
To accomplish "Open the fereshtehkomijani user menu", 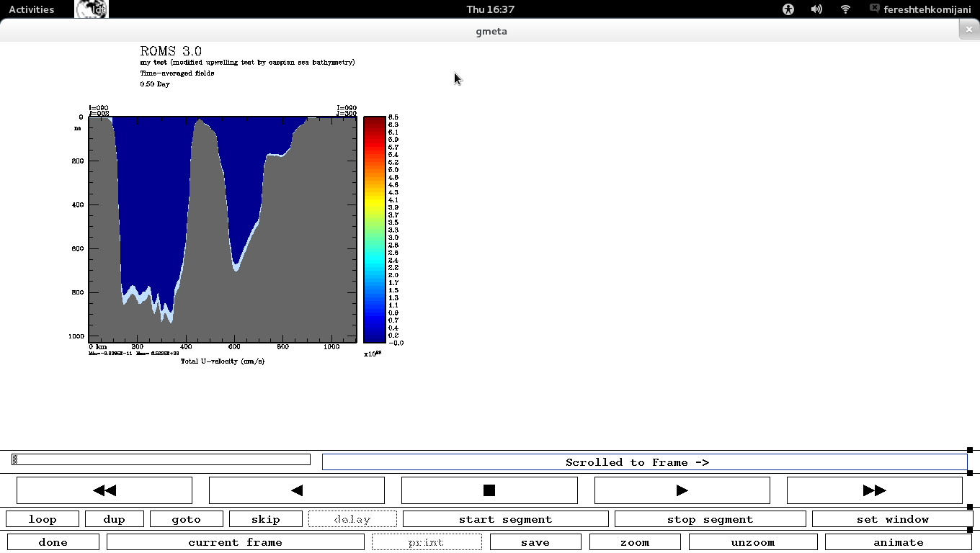I will coord(920,9).
